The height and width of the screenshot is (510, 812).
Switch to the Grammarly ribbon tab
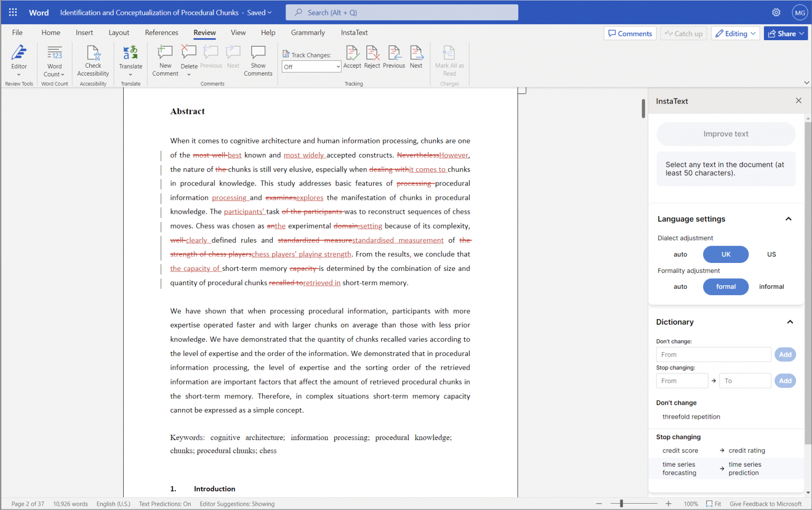click(x=308, y=32)
